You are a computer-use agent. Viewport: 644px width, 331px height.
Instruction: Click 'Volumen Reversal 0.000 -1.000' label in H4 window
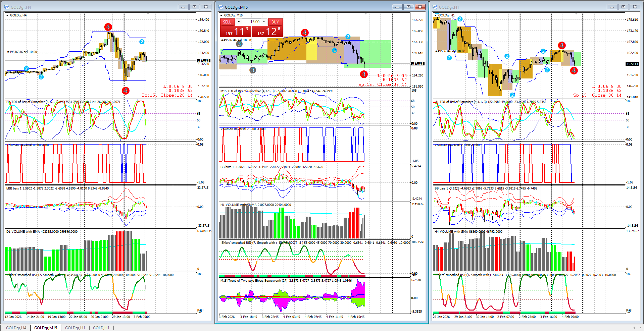coord(28,145)
